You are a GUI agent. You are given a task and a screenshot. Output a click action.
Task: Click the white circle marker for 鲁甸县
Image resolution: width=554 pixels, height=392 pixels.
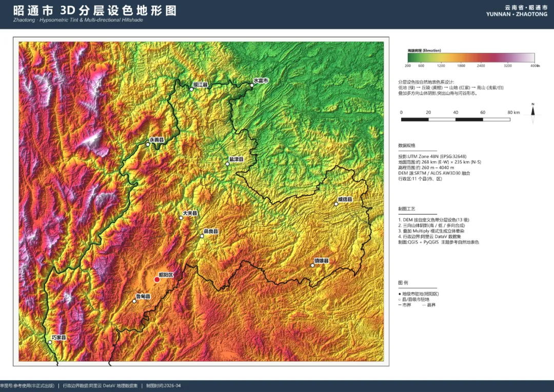coord(134,301)
